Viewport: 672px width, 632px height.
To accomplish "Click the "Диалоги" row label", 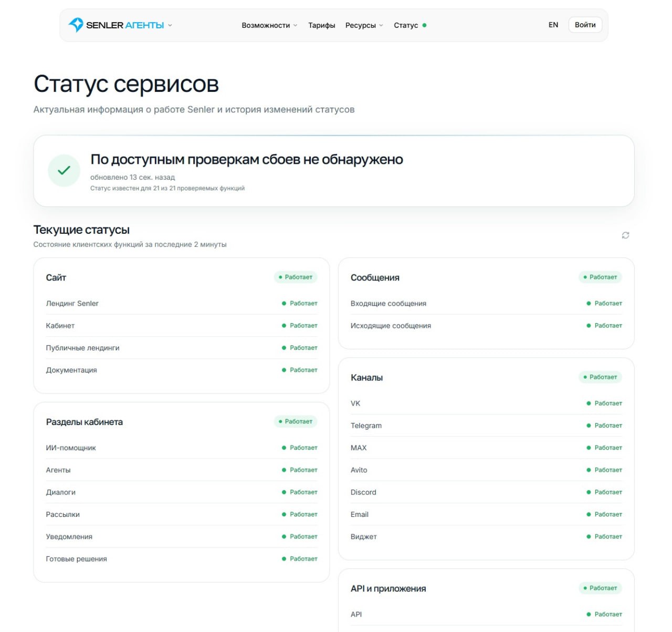I will tap(61, 492).
